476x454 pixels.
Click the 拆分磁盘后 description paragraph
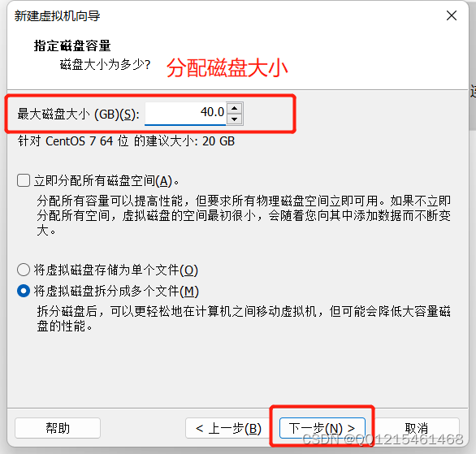(x=244, y=318)
